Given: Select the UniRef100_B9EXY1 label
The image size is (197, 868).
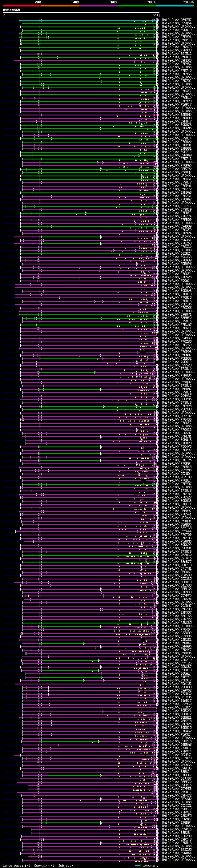Looking at the screenshot, I should [x=176, y=711].
